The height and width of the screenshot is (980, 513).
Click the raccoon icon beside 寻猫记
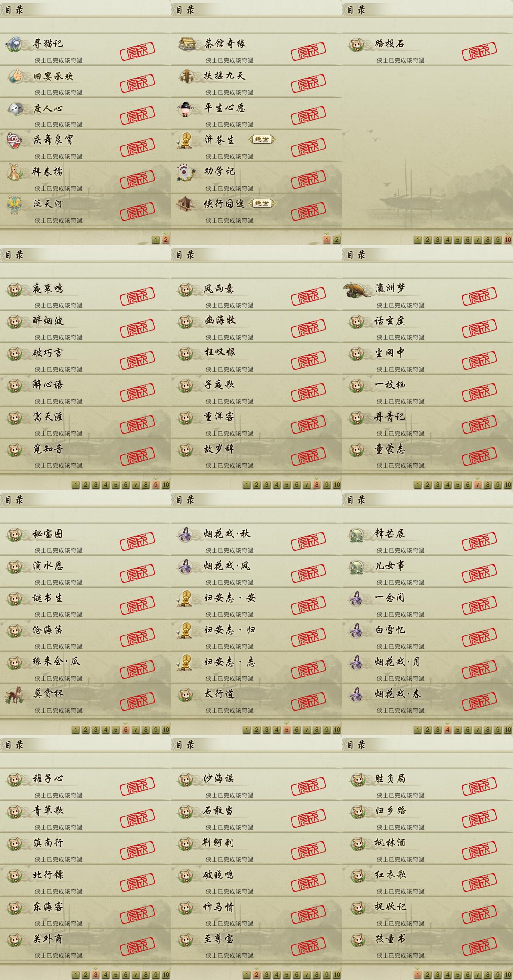(15, 44)
